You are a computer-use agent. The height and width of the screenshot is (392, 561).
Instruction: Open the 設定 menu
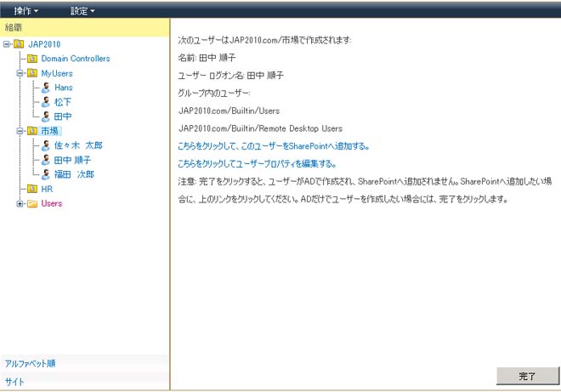pos(82,11)
